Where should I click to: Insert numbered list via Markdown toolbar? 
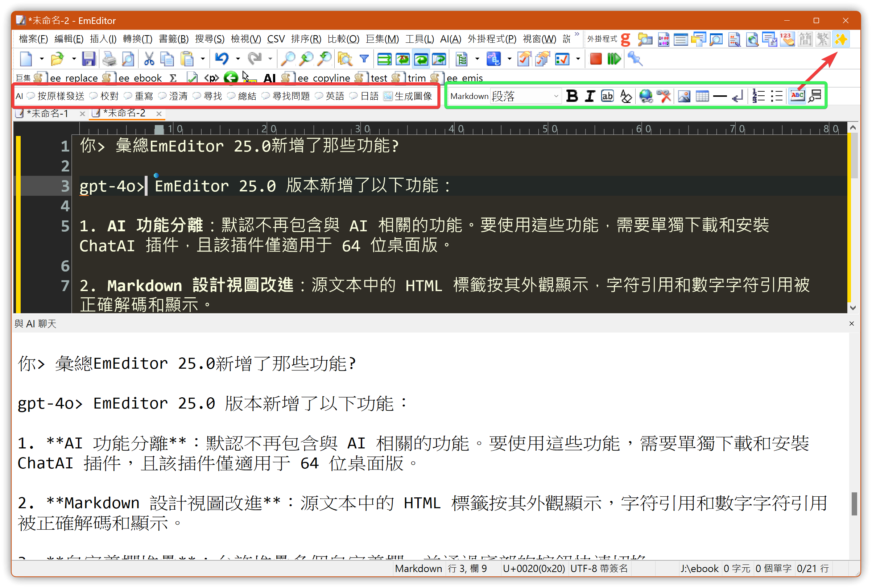pos(759,96)
